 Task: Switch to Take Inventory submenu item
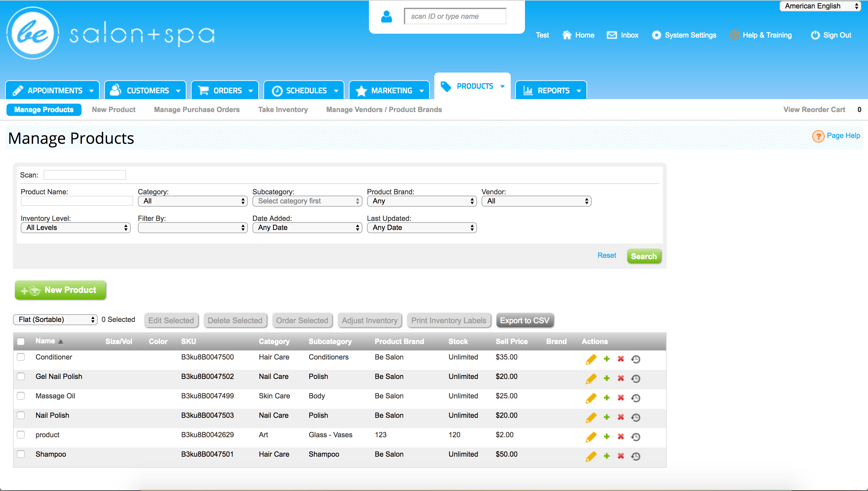(x=283, y=109)
